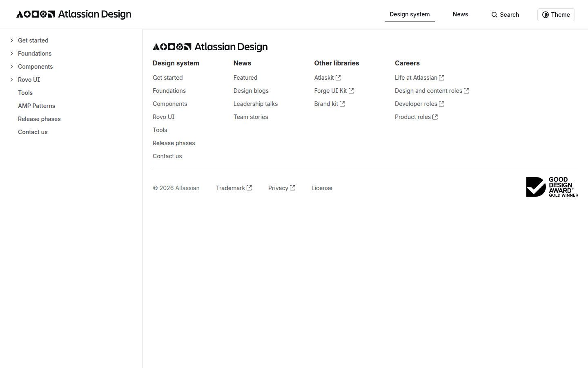This screenshot has width=588, height=368.
Task: Open the Featured news link
Action: pyautogui.click(x=245, y=78)
